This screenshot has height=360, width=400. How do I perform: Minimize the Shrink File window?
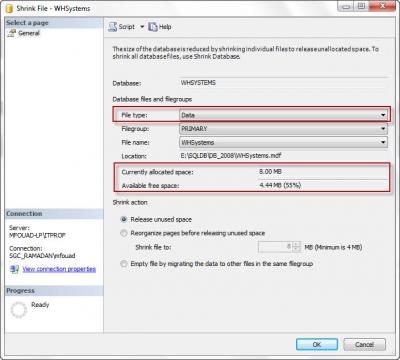(x=346, y=6)
